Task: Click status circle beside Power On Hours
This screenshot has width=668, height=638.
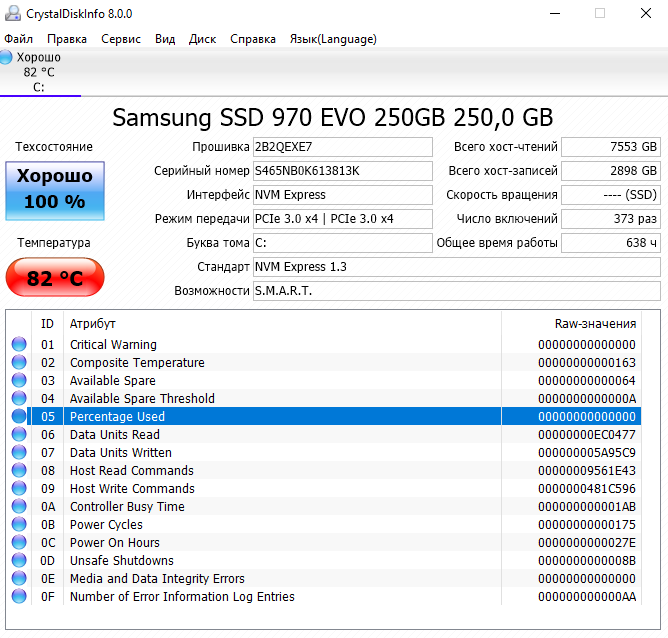Action: [x=19, y=543]
